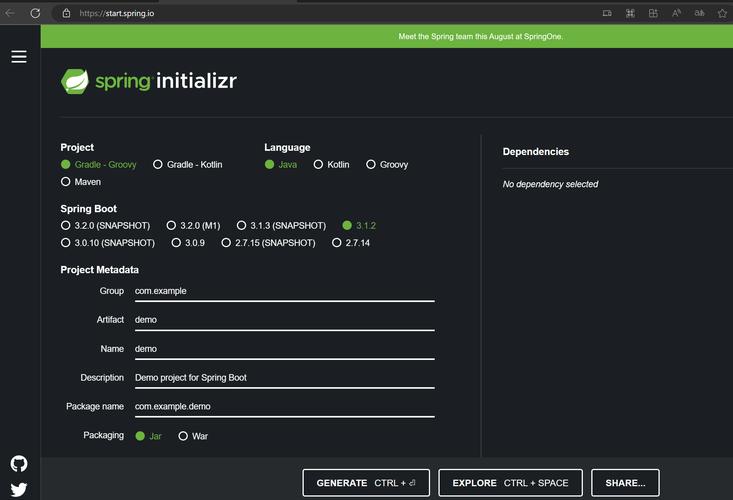Select Gradle - Groovy project type
Viewport: 733px width, 500px height.
[x=99, y=164]
